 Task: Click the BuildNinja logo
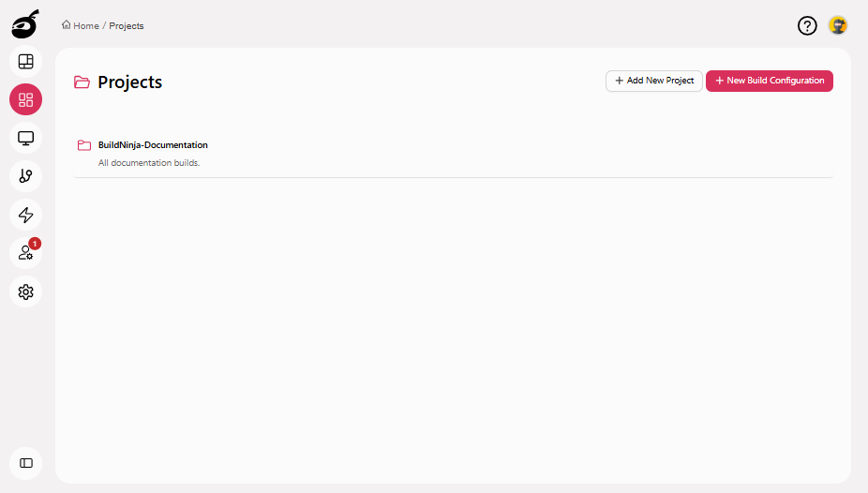click(25, 23)
